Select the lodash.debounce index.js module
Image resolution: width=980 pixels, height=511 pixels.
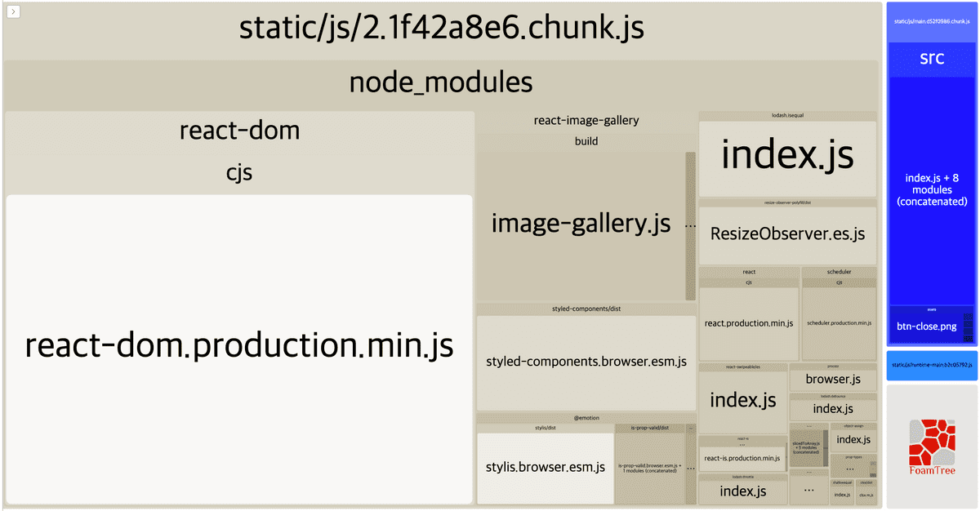click(833, 408)
